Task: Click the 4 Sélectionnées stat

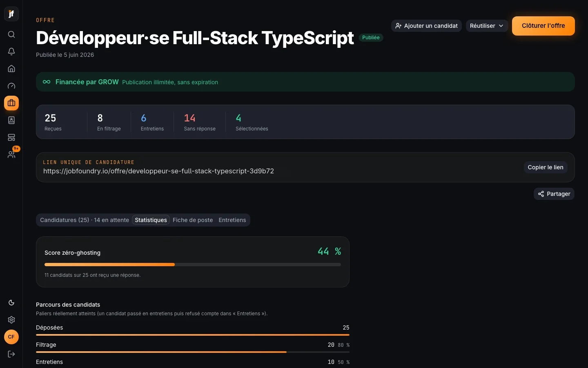Action: [252, 122]
